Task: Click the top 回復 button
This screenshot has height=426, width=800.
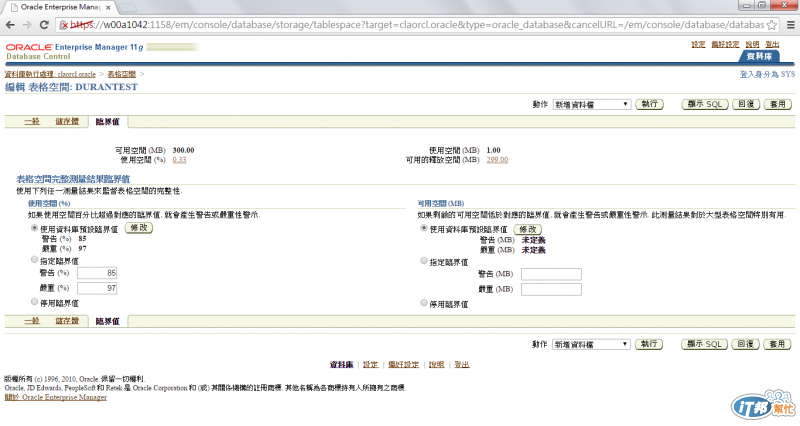Action: (746, 104)
